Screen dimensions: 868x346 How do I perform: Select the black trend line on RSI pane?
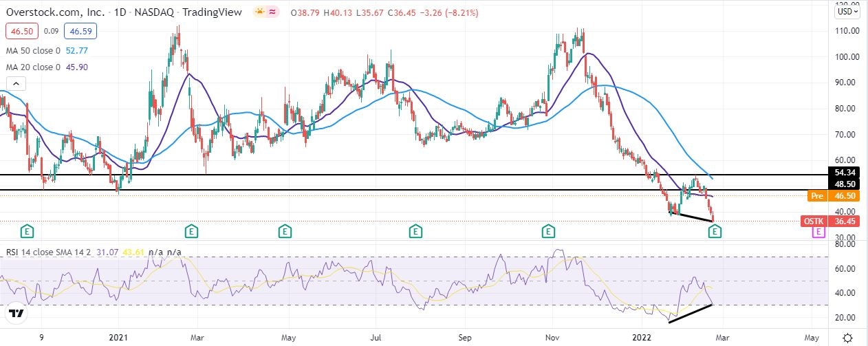(690, 313)
